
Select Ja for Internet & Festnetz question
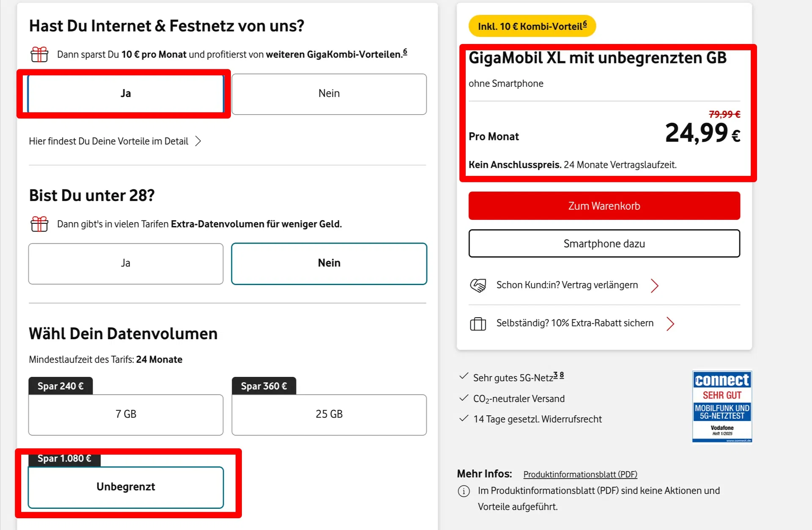point(125,93)
